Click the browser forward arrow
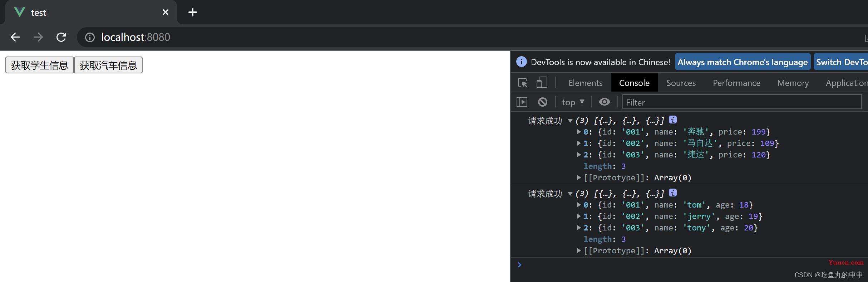The image size is (868, 282). click(38, 37)
